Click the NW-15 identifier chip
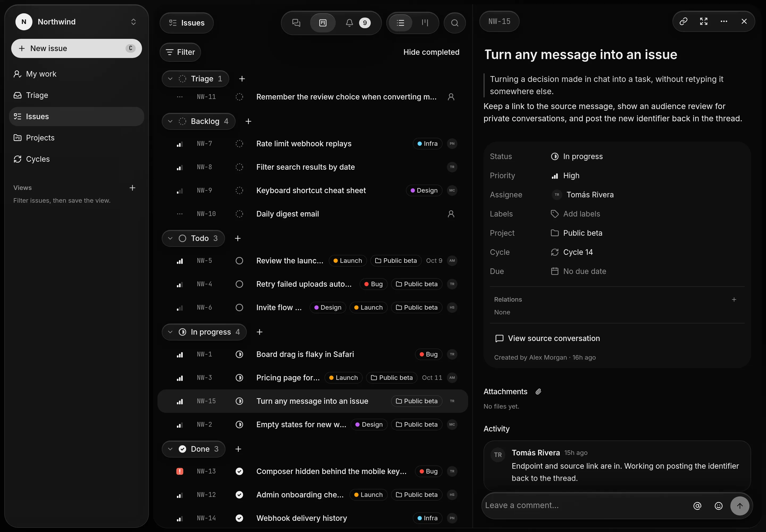 [499, 21]
